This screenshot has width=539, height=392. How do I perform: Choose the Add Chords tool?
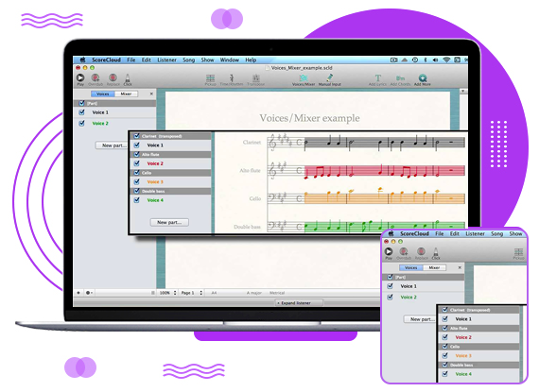[x=400, y=78]
